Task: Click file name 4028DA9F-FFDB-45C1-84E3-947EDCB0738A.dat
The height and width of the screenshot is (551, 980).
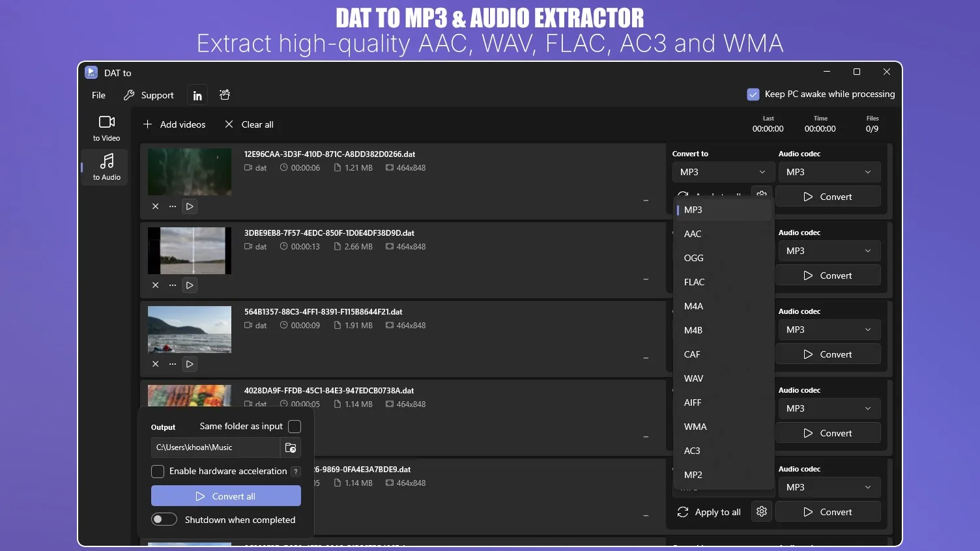Action: tap(329, 391)
